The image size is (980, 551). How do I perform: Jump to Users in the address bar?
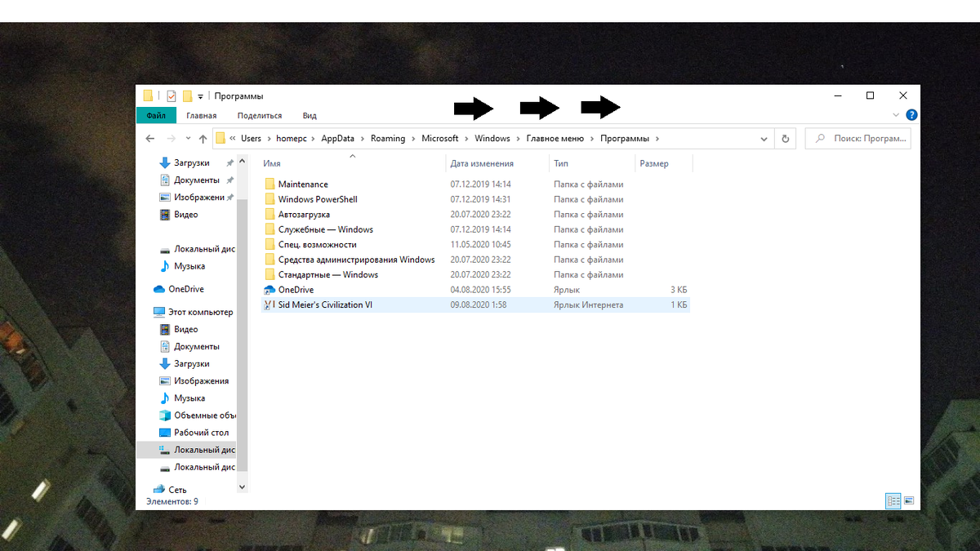pos(251,139)
